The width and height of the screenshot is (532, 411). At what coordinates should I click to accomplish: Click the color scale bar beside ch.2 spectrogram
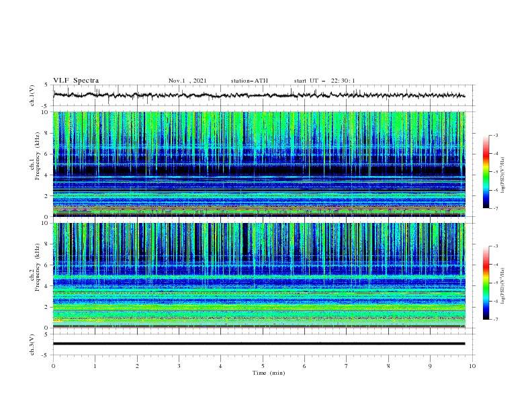pyautogui.click(x=486, y=283)
